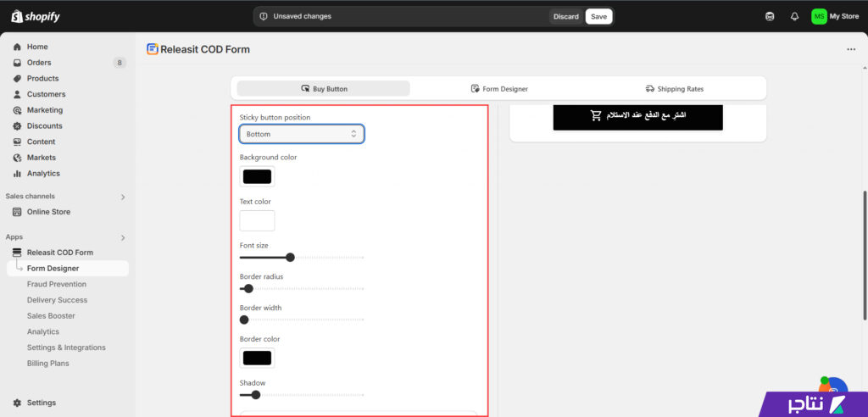Open Settings & Integrations page

pos(68,347)
